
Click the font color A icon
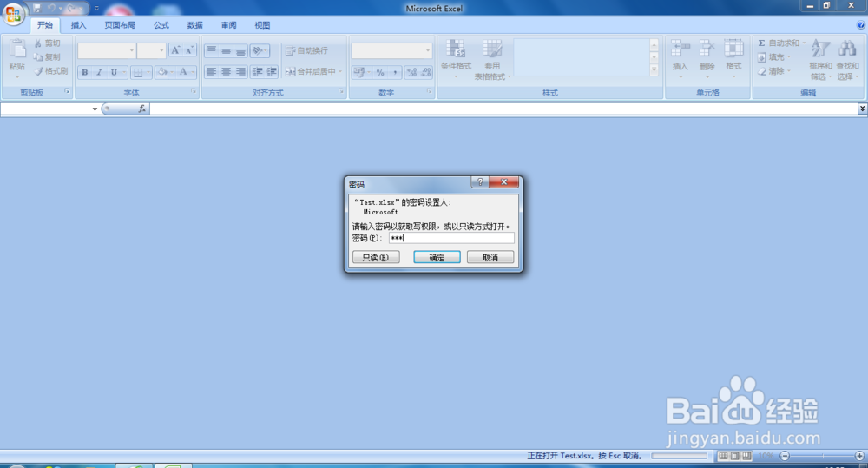click(x=182, y=72)
